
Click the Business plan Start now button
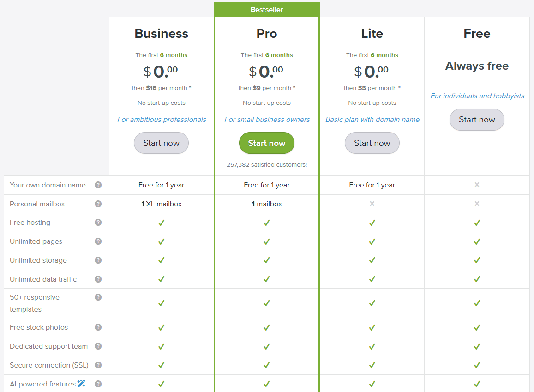tap(161, 143)
